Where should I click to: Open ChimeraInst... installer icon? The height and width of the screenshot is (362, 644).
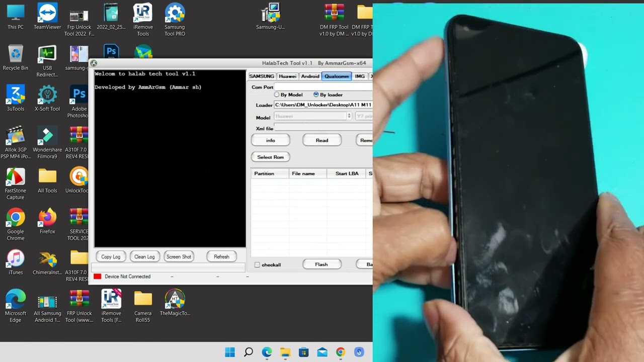coord(47,262)
